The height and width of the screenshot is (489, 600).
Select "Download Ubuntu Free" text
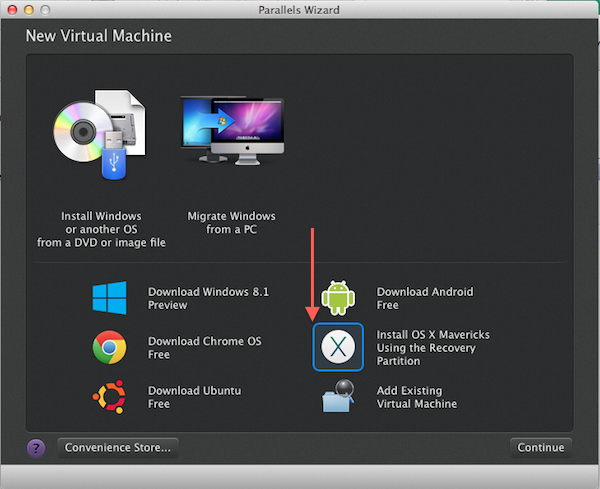click(195, 397)
